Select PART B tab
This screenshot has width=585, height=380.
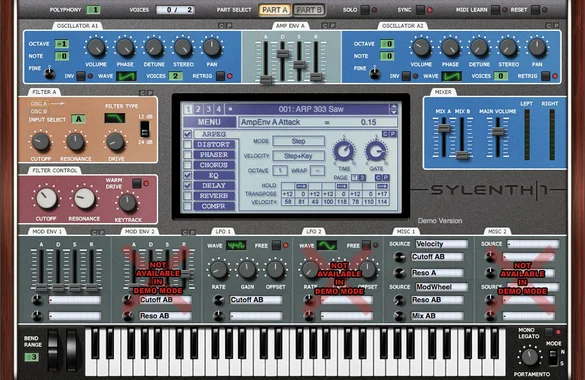309,10
